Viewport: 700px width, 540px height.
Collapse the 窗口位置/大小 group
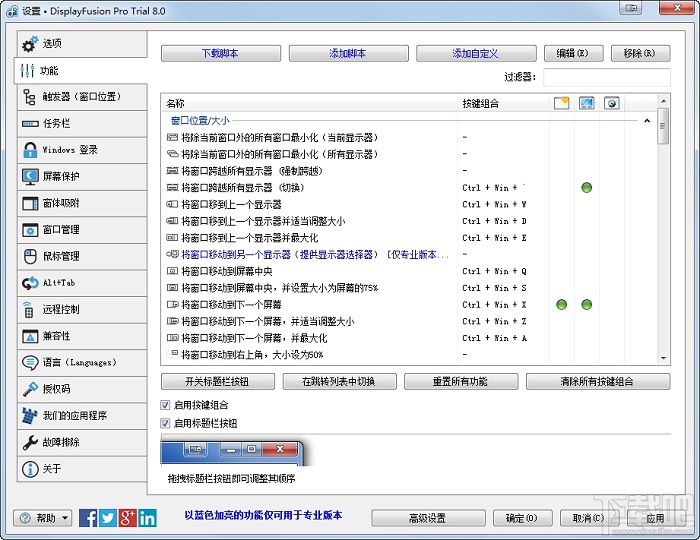click(647, 121)
